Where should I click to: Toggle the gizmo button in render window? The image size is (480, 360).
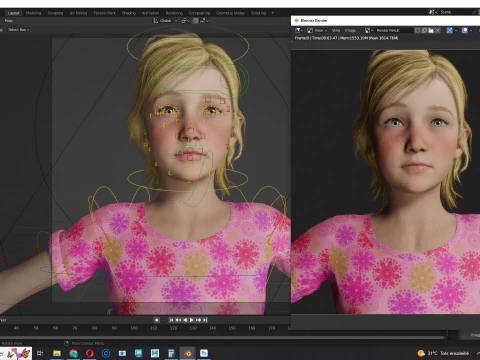pyautogui.click(x=451, y=30)
